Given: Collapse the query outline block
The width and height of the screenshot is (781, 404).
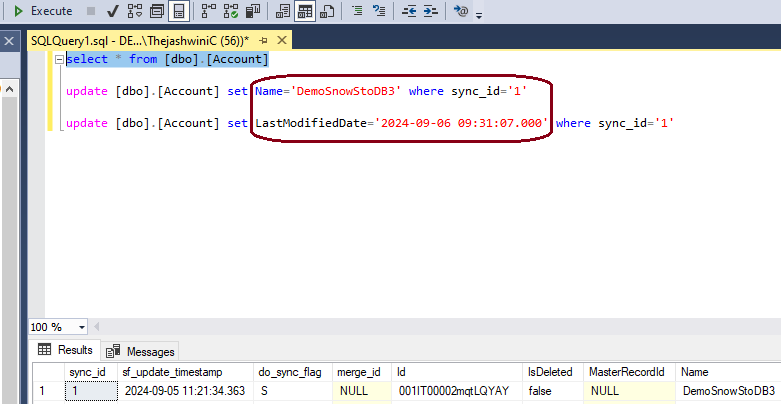Looking at the screenshot, I should [x=59, y=59].
